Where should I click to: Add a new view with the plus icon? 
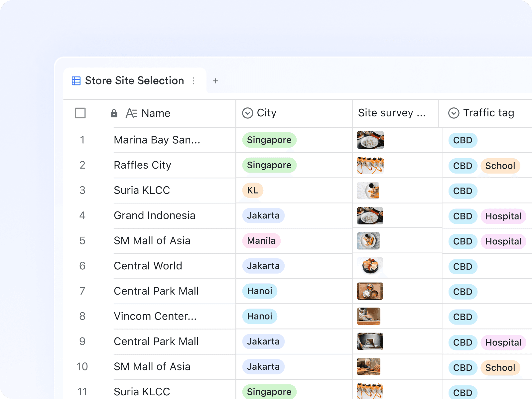tap(216, 81)
